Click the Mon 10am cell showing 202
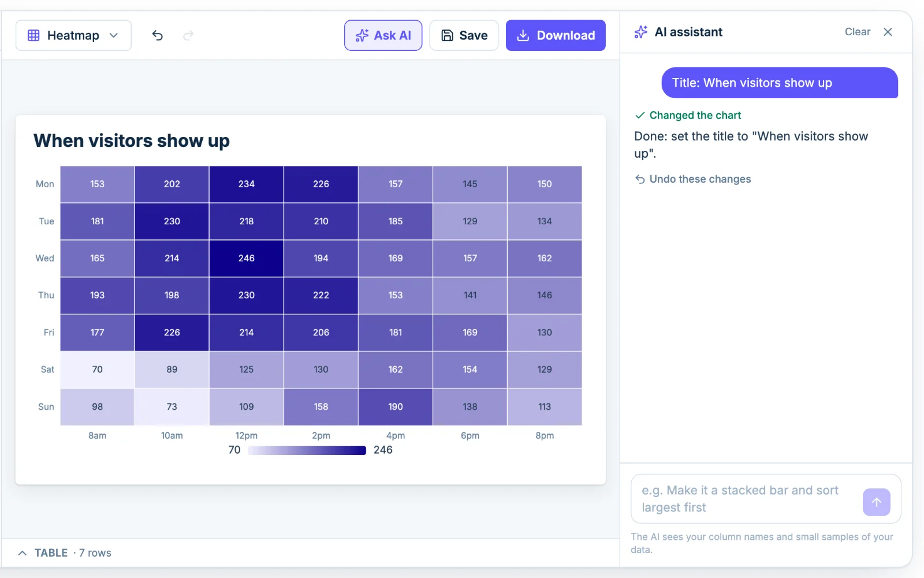 [x=172, y=184]
